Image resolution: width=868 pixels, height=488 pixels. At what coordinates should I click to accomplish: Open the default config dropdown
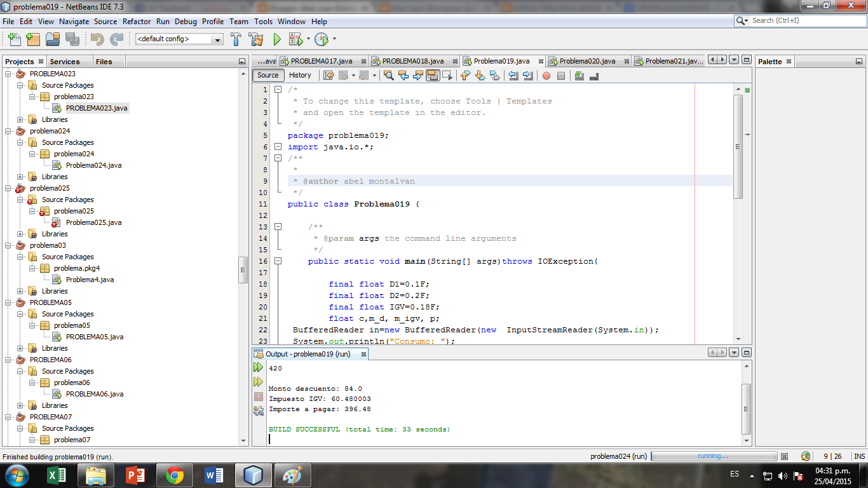pyautogui.click(x=179, y=39)
